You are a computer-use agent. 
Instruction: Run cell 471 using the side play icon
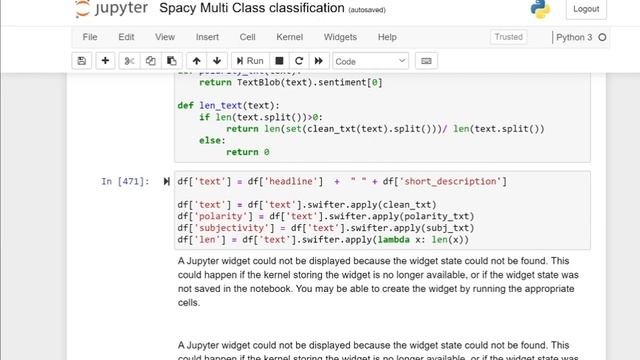(166, 181)
